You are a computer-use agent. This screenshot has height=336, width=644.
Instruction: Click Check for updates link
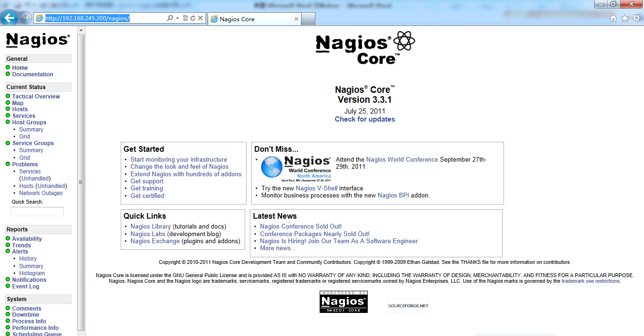point(365,119)
